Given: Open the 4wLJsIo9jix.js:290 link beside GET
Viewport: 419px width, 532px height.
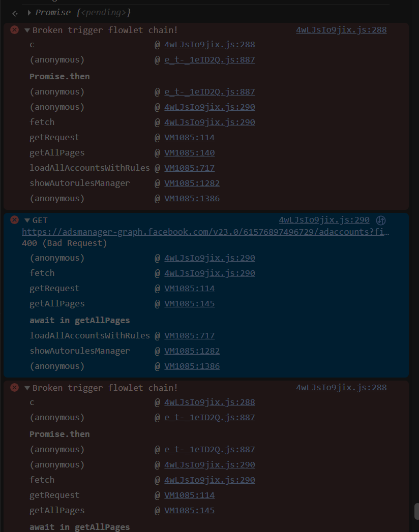Looking at the screenshot, I should tap(324, 220).
